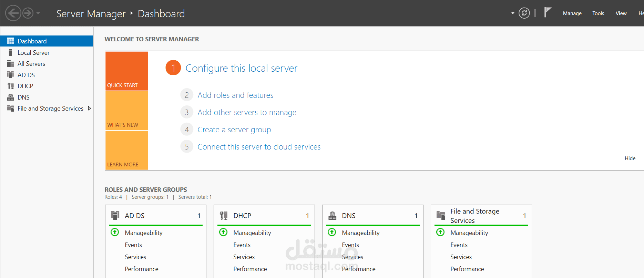Select Local Server in the sidebar
Image resolution: width=644 pixels, height=278 pixels.
click(33, 53)
